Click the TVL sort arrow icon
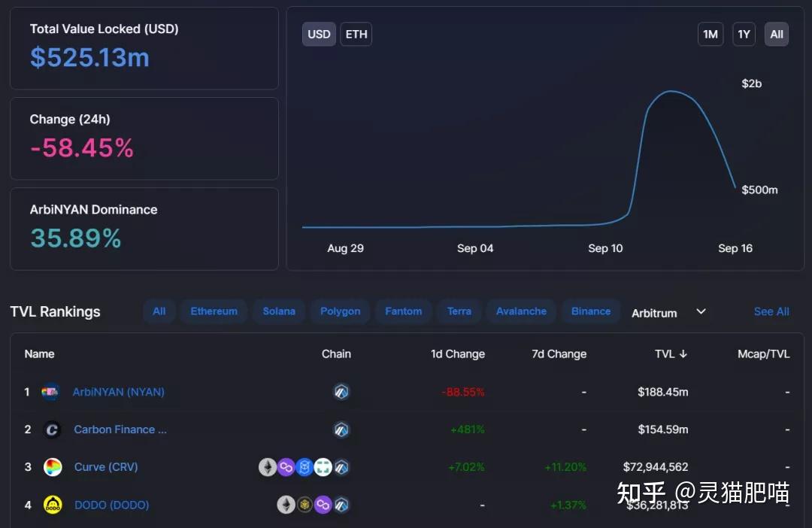 (683, 354)
